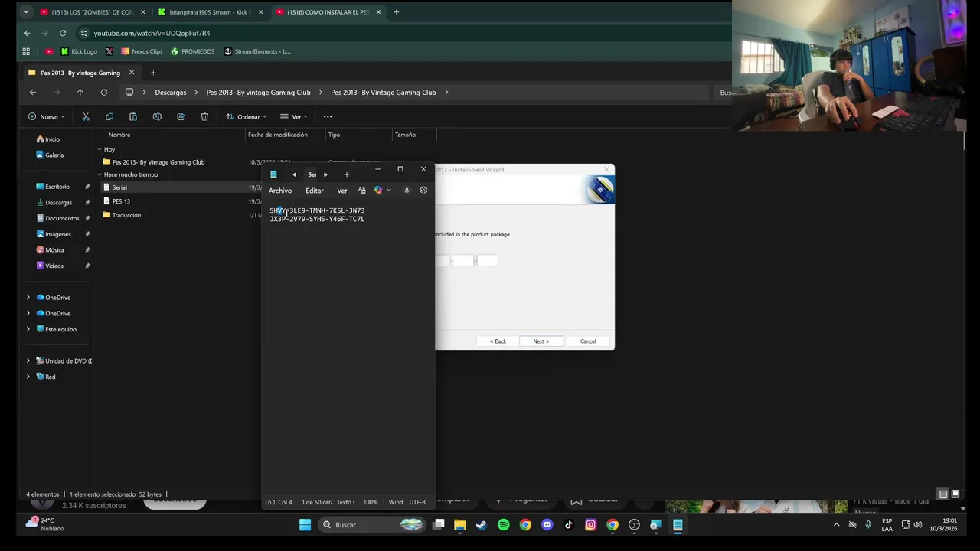Open the StreamElements bookmark
Screen dimensions: 980x551
click(257, 51)
